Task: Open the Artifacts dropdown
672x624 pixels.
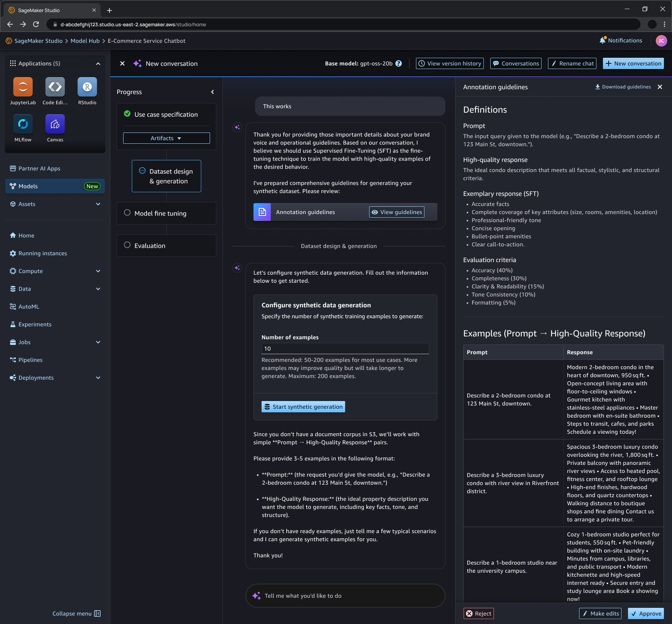Action: tap(166, 138)
